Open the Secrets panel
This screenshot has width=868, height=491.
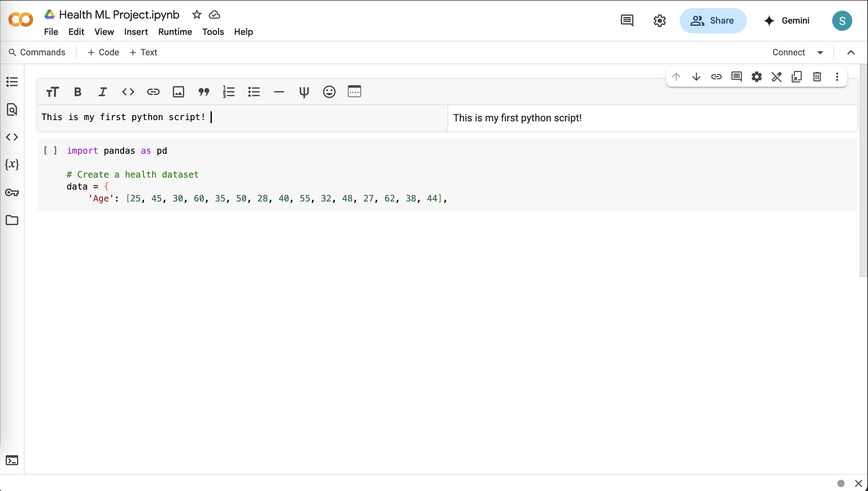(x=12, y=192)
